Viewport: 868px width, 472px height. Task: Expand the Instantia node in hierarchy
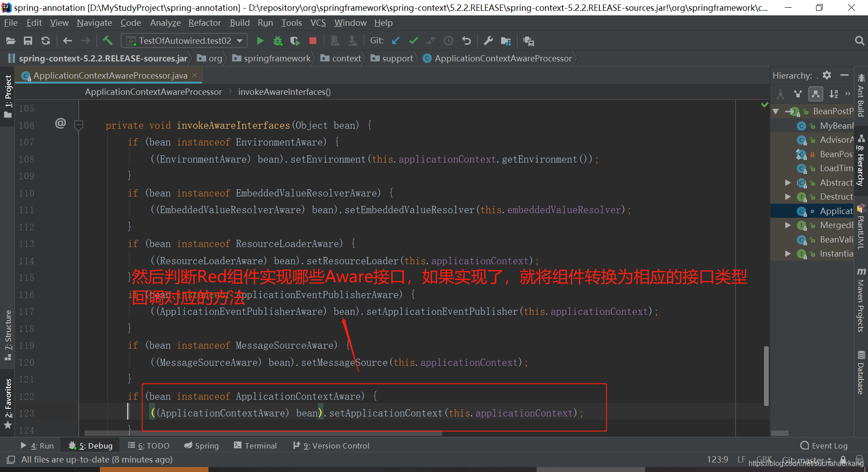788,253
